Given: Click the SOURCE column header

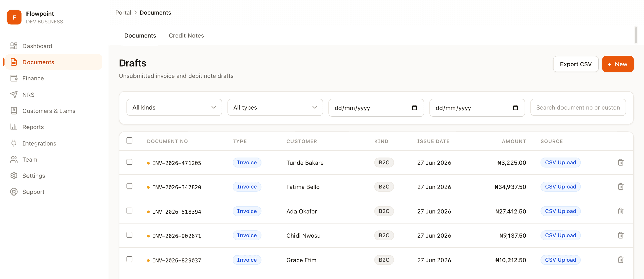Looking at the screenshot, I should 552,141.
